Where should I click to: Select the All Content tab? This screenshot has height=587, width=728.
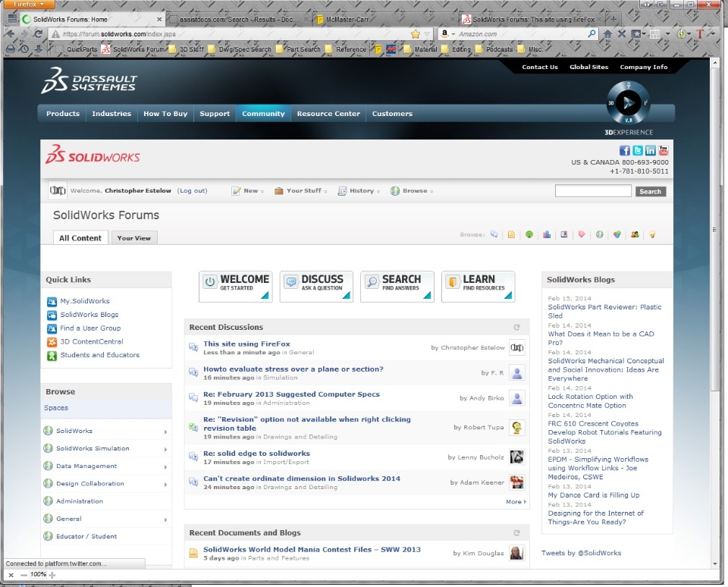(80, 238)
